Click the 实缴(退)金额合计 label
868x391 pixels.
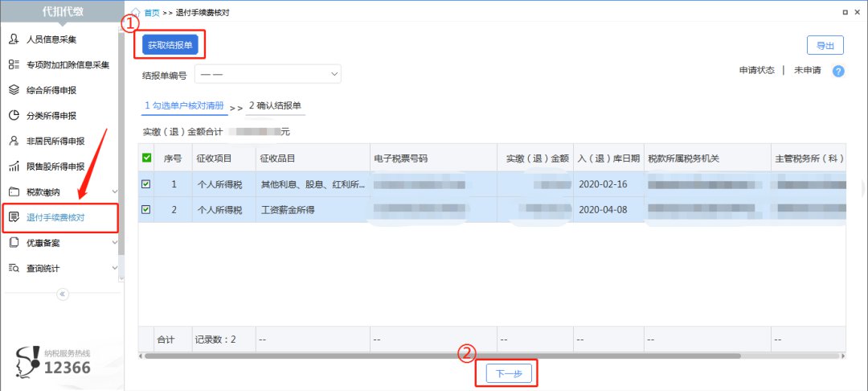[182, 133]
